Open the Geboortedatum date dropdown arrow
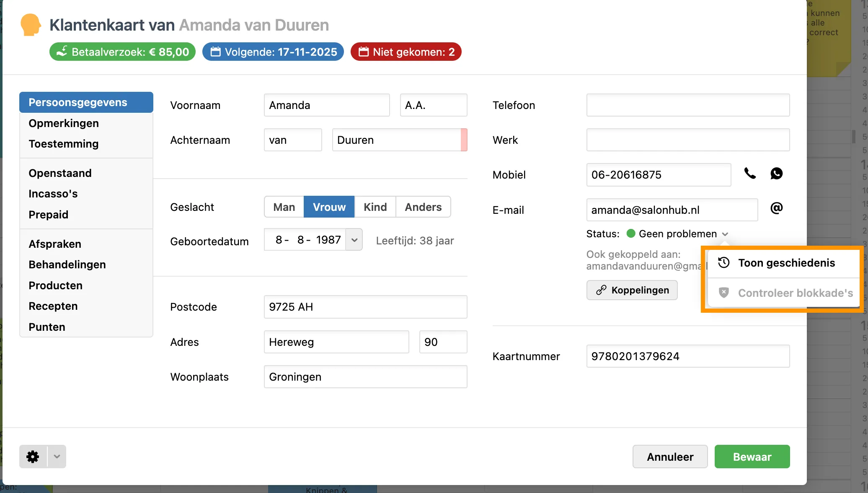 (x=354, y=240)
